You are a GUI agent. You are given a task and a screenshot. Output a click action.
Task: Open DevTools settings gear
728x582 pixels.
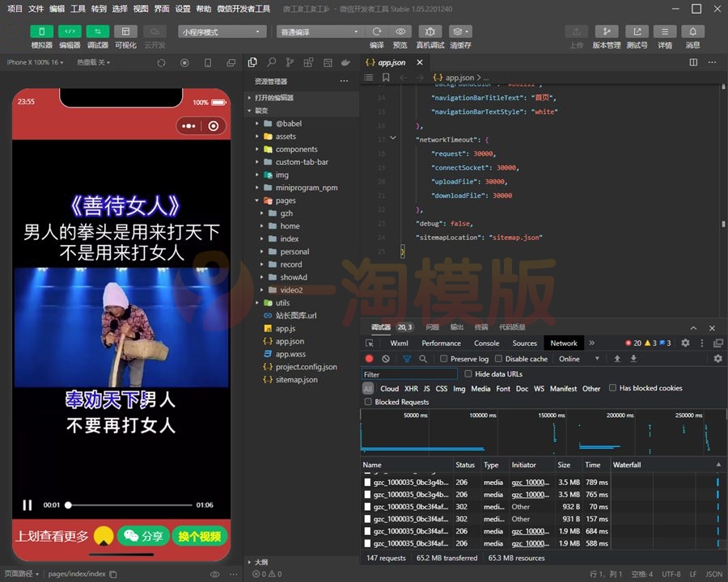click(685, 343)
